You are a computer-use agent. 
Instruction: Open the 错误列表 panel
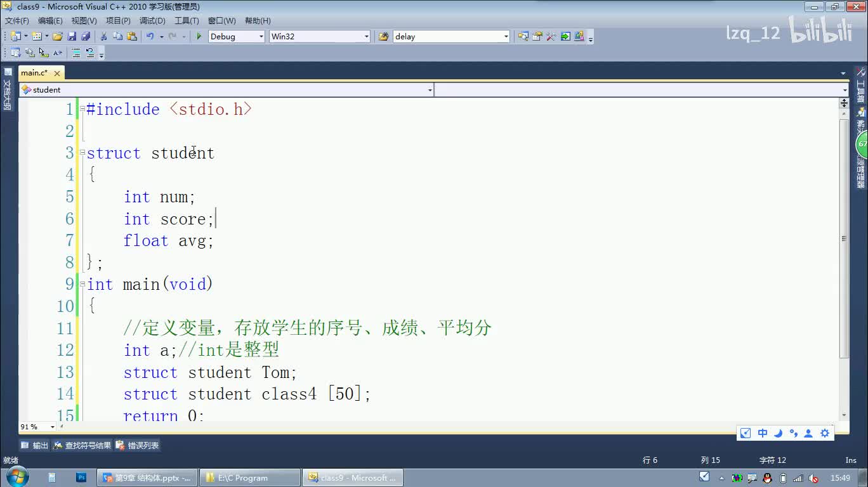[x=138, y=446]
